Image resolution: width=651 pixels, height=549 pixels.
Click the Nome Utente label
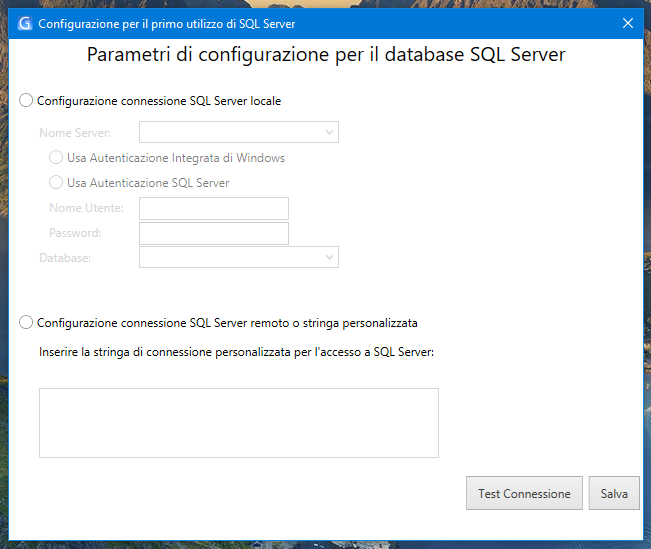coord(86,208)
